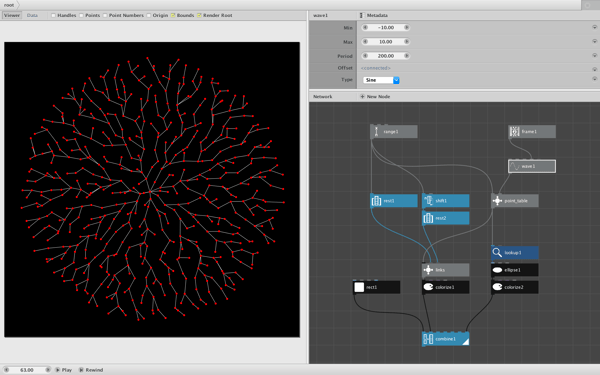Image resolution: width=600 pixels, height=375 pixels.
Task: Enable the Handles checkbox
Action: coord(54,15)
